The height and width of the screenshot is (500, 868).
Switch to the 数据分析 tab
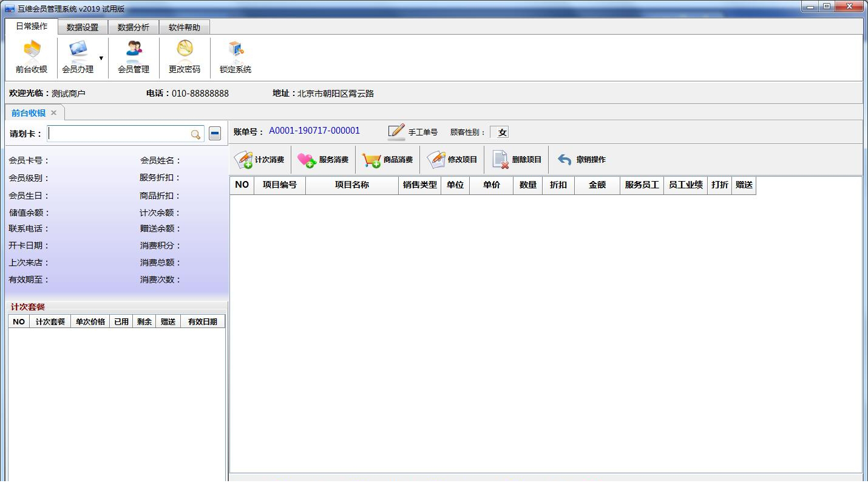click(134, 27)
